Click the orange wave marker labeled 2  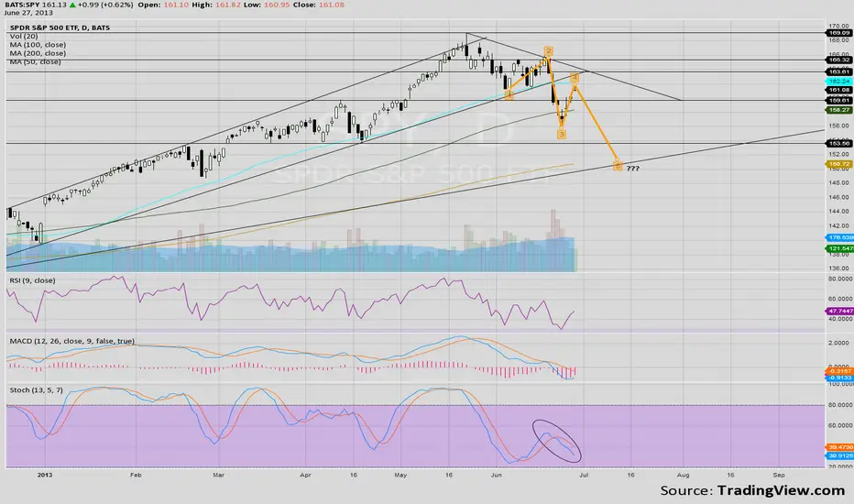[x=549, y=51]
